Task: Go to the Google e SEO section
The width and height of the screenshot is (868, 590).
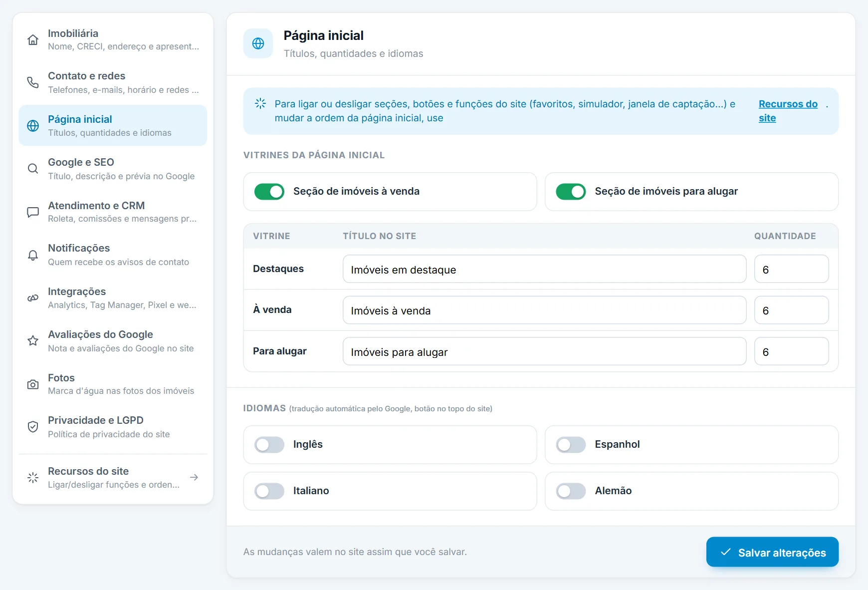Action: 113,169
